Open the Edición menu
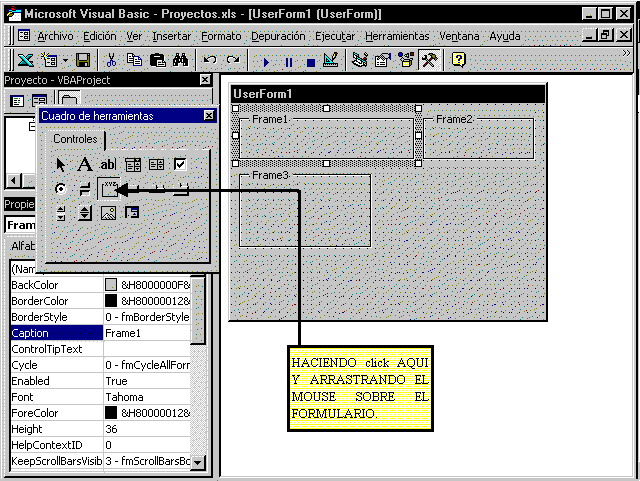The height and width of the screenshot is (481, 640). 100,36
